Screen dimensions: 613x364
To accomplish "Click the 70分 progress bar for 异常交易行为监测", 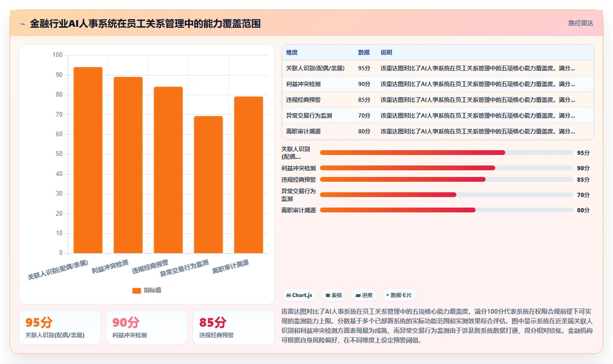I will click(x=446, y=195).
